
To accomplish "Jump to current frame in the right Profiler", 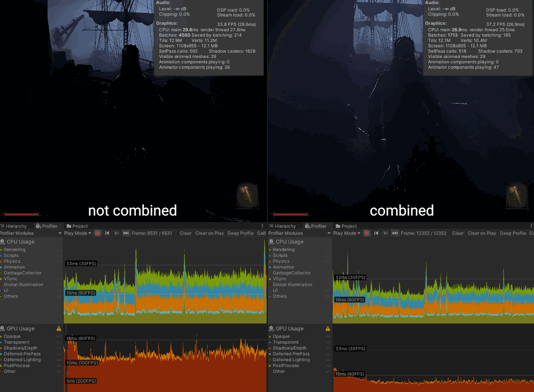I will (395, 233).
